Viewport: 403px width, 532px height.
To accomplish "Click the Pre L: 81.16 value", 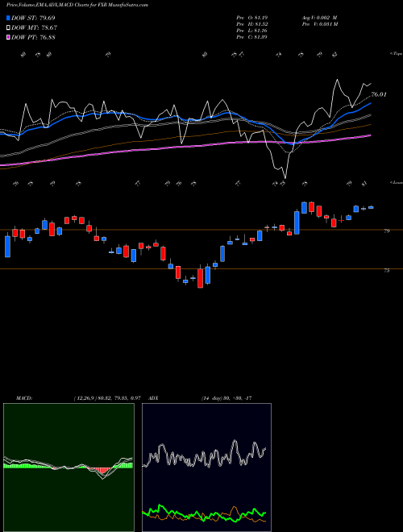I will click(251, 31).
